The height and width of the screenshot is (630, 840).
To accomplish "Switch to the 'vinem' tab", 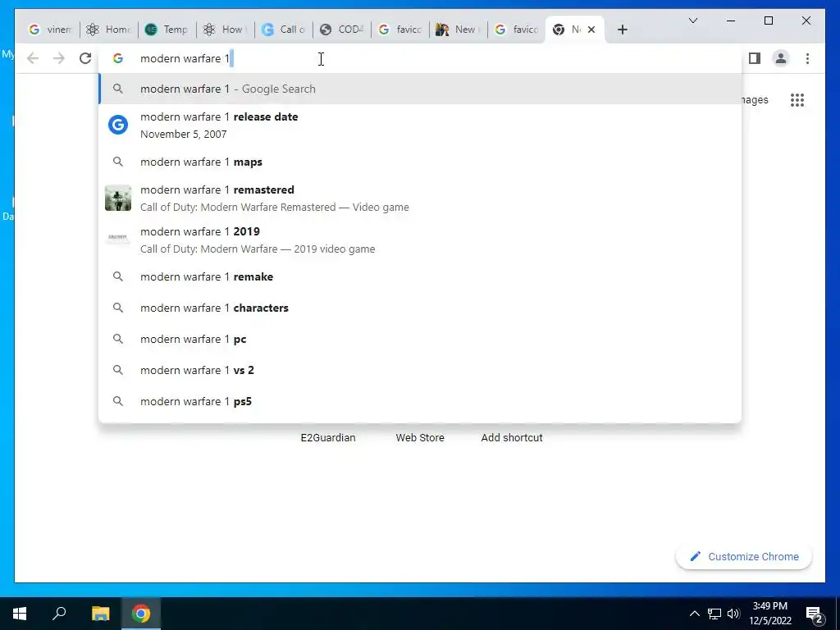I will click(x=50, y=30).
